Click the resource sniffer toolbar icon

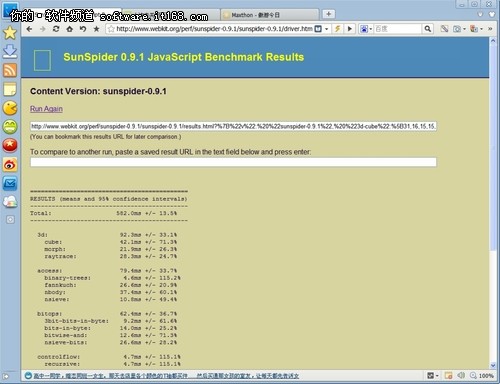click(444, 29)
